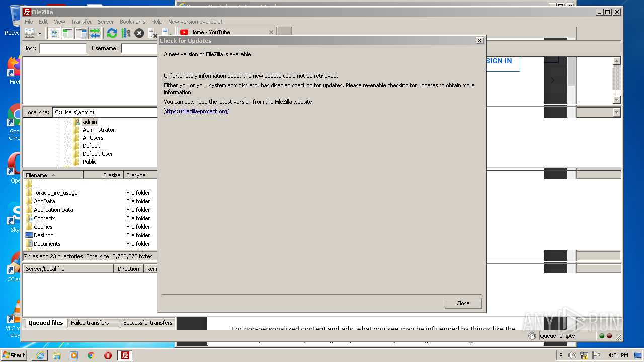Select the AppData folder row
This screenshot has width=644, height=362.
point(91,201)
